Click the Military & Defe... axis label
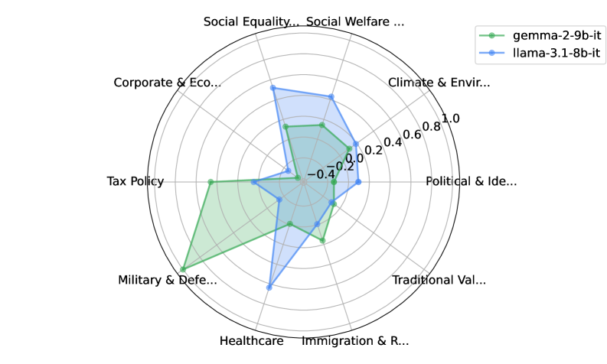 (168, 280)
